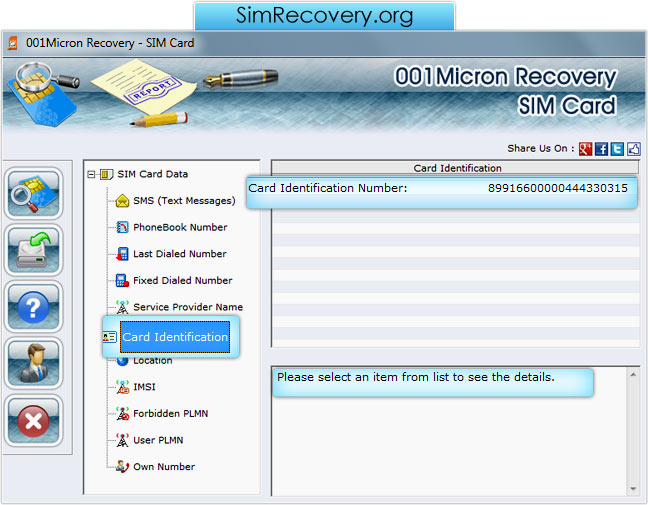Click the details pane scroll up arrow
648x505 pixels.
(633, 374)
